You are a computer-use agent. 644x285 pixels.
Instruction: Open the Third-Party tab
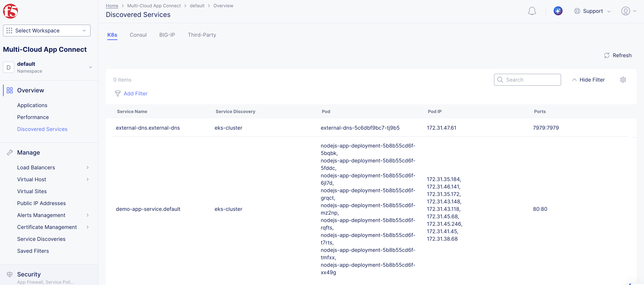(202, 35)
